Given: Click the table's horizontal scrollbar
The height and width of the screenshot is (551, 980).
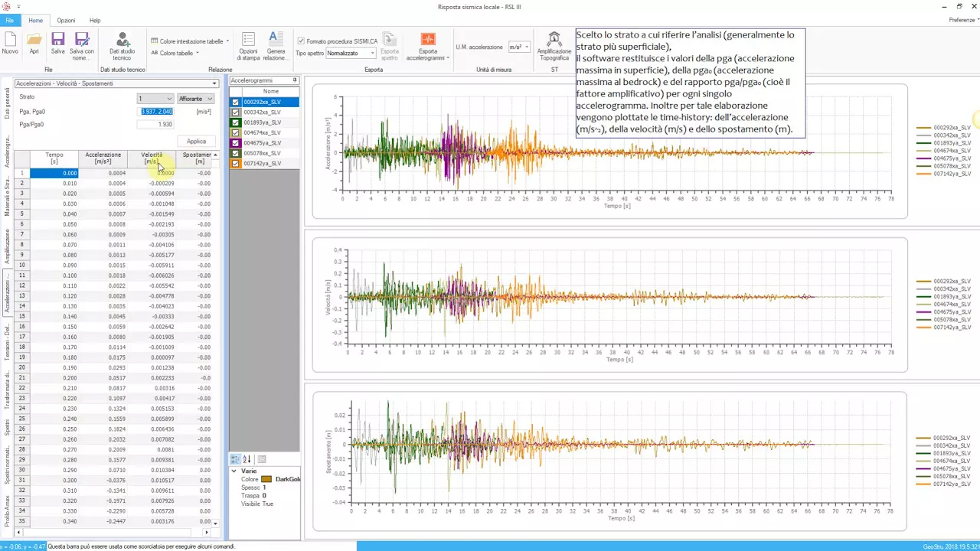Looking at the screenshot, I should 112,532.
